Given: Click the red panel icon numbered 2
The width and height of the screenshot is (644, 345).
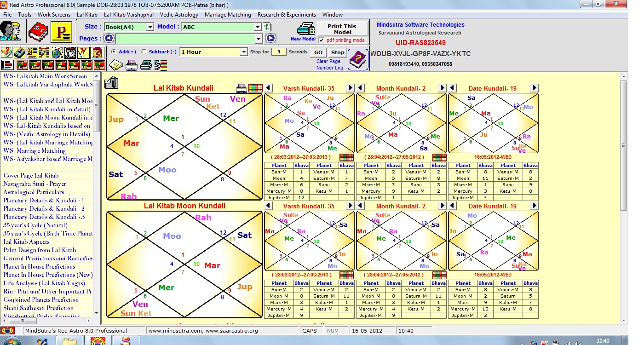Looking at the screenshot, I should click(x=35, y=65).
